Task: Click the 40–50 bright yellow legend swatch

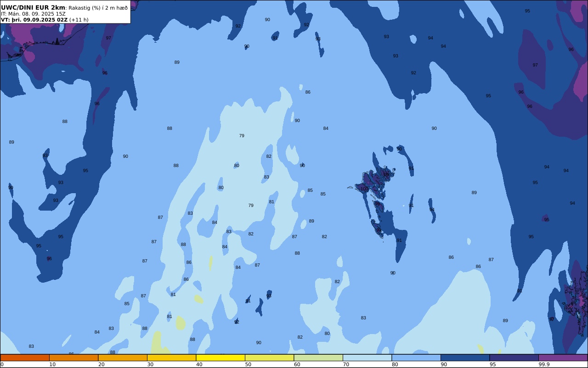Action: click(220, 357)
